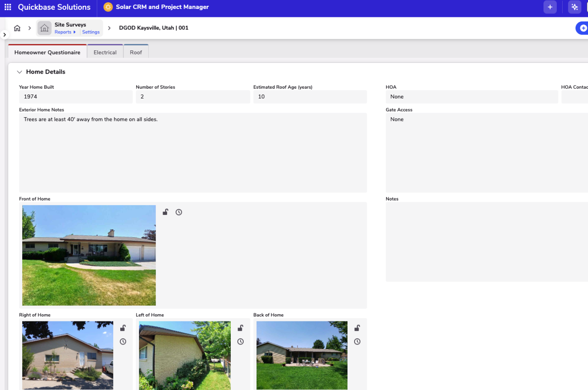Screen dimensions: 588x390
Task: Toggle the lock on Right of Home photo
Action: tap(123, 328)
